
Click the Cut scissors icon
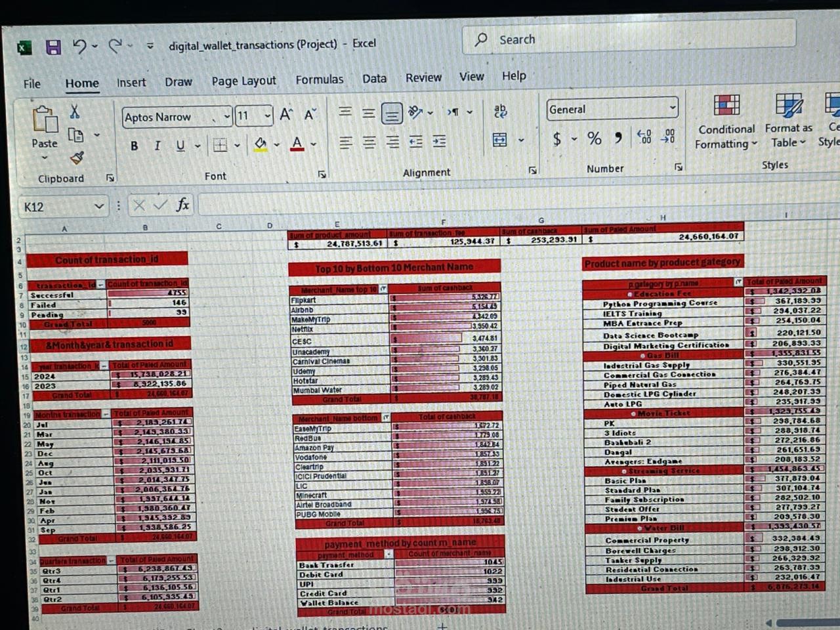tap(74, 112)
